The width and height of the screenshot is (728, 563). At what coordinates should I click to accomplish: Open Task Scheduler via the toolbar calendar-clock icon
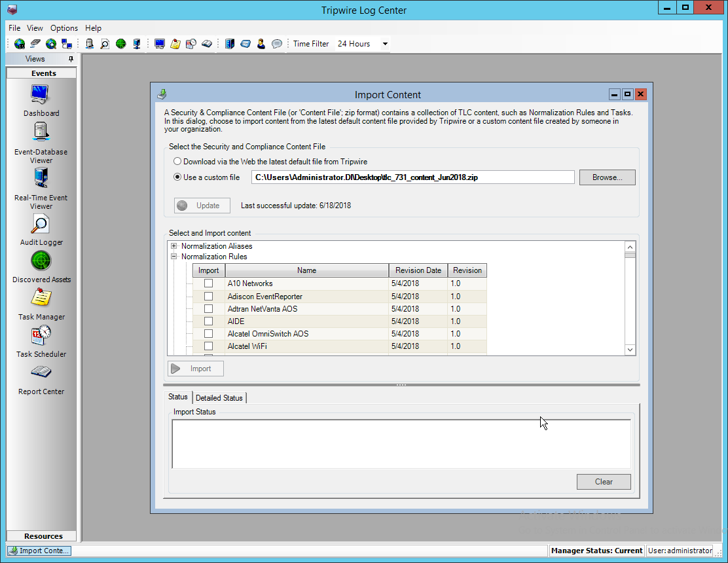click(x=191, y=44)
